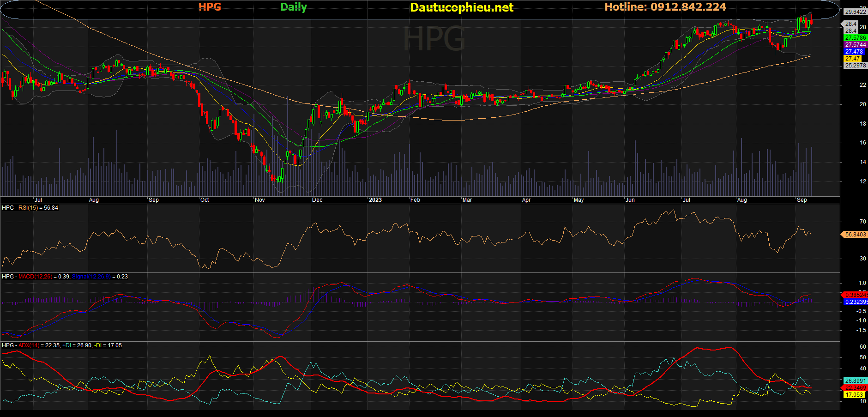Select the Apr label on time axis
The width and height of the screenshot is (868, 417).
(x=526, y=200)
